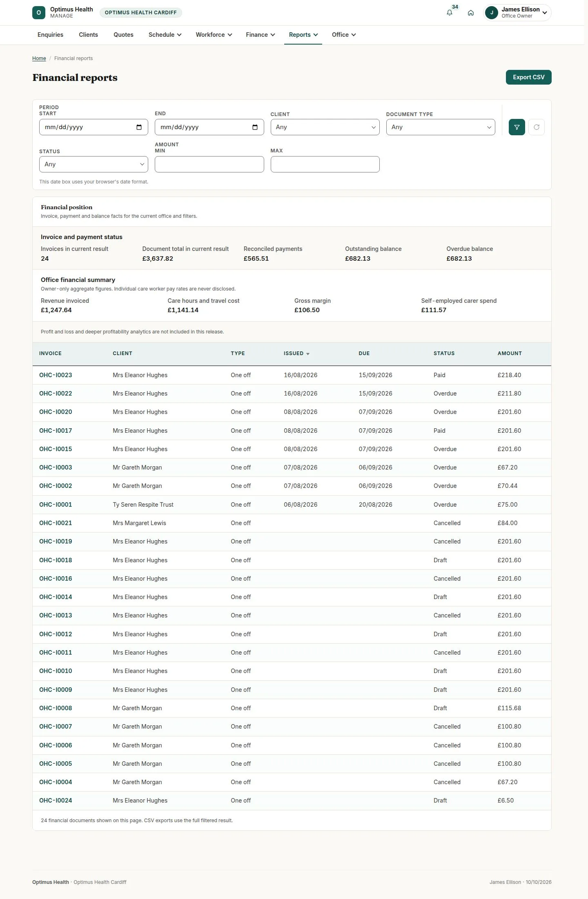Focus the Amount Max input field

coord(325,164)
